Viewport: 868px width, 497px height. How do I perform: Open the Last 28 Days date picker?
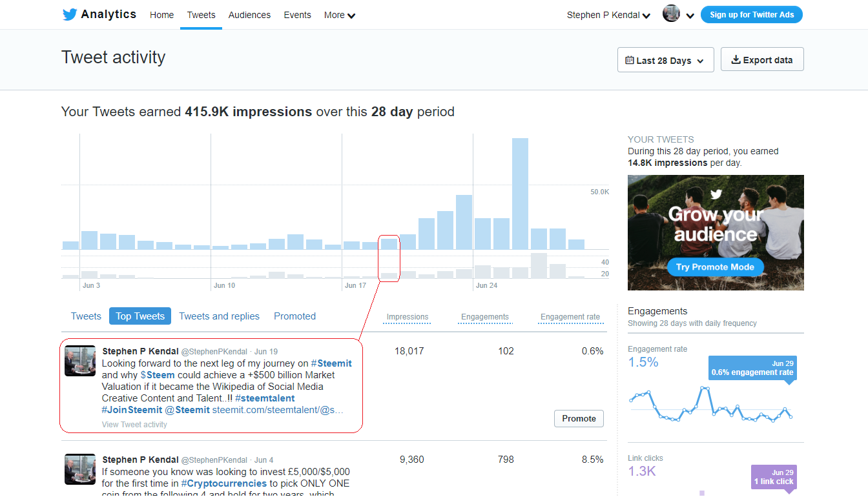(x=665, y=60)
